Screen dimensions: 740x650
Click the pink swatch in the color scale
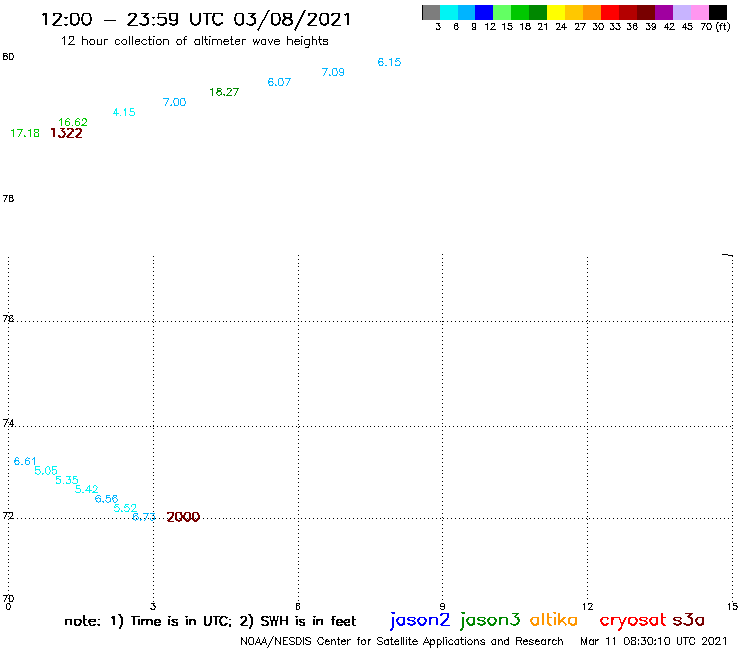tap(700, 12)
